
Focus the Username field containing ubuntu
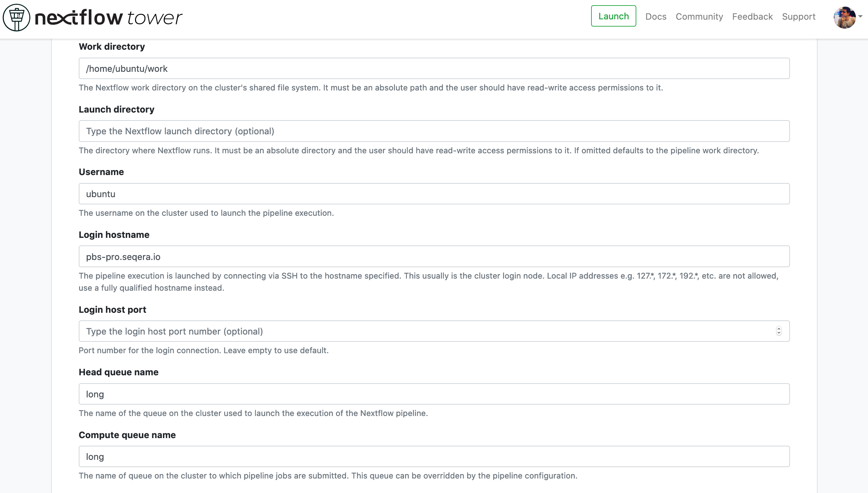434,194
